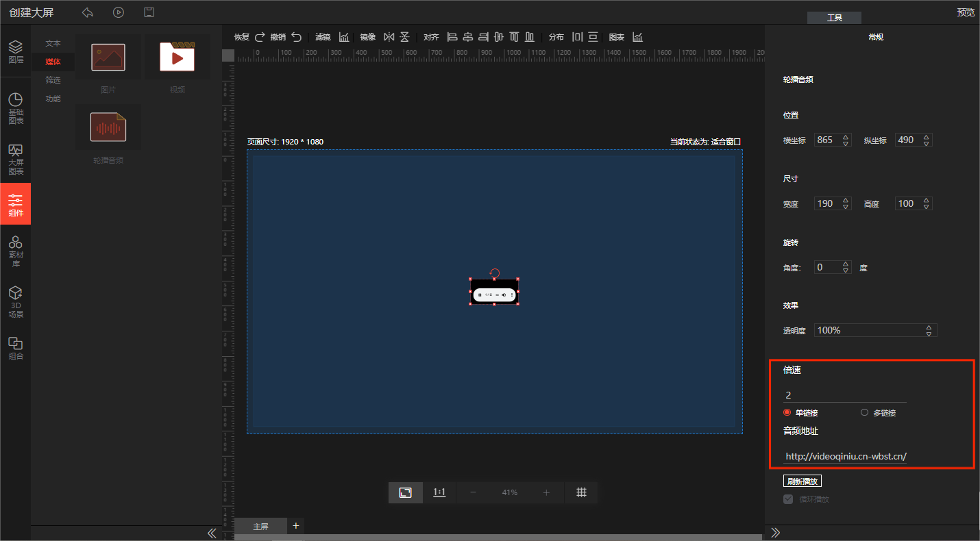Viewport: 980px width, 541px height.
Task: Open the 组合 group panel
Action: click(x=16, y=348)
